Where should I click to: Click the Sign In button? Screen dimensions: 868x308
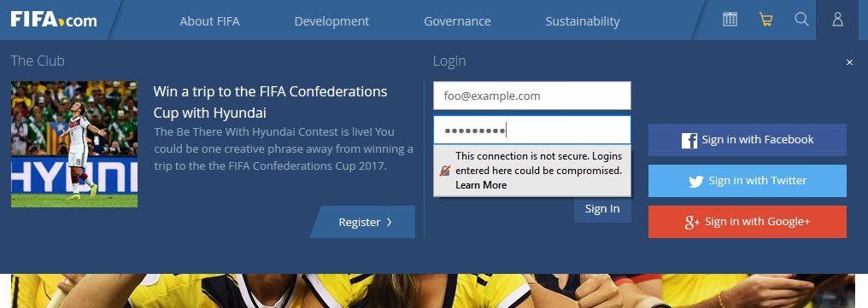[x=602, y=209]
